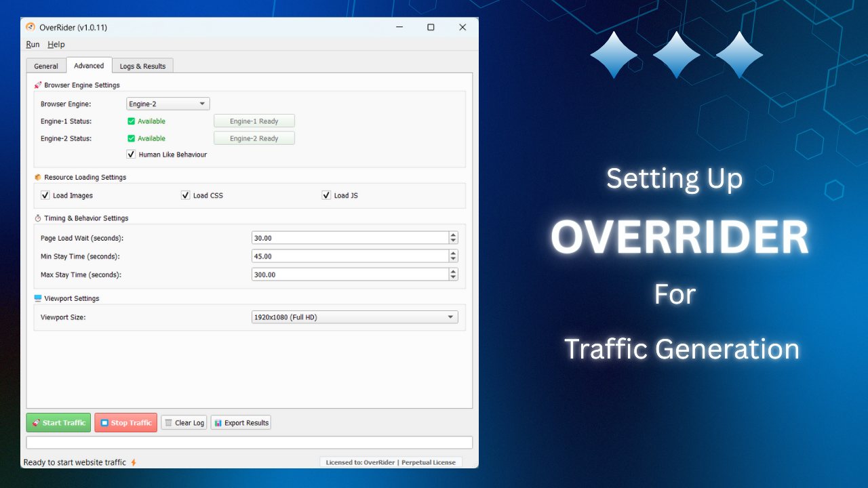Open the Browser Engine dropdown showing Engine-2

tap(168, 104)
